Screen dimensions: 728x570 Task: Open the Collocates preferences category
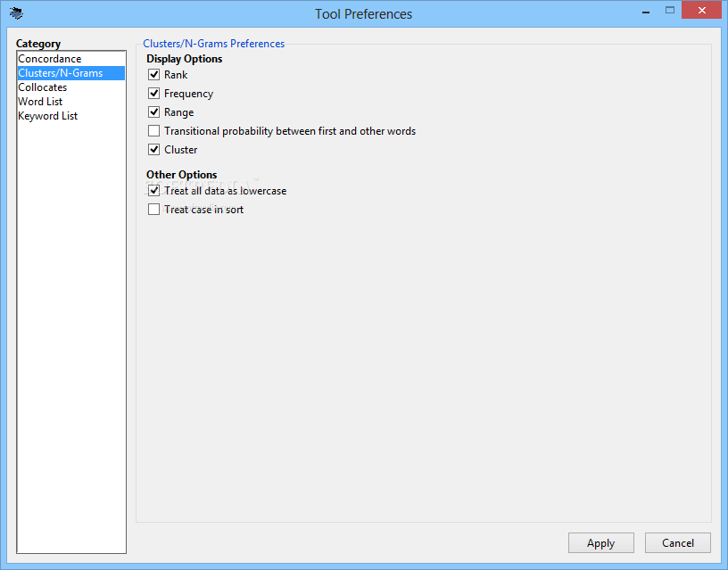pos(43,87)
